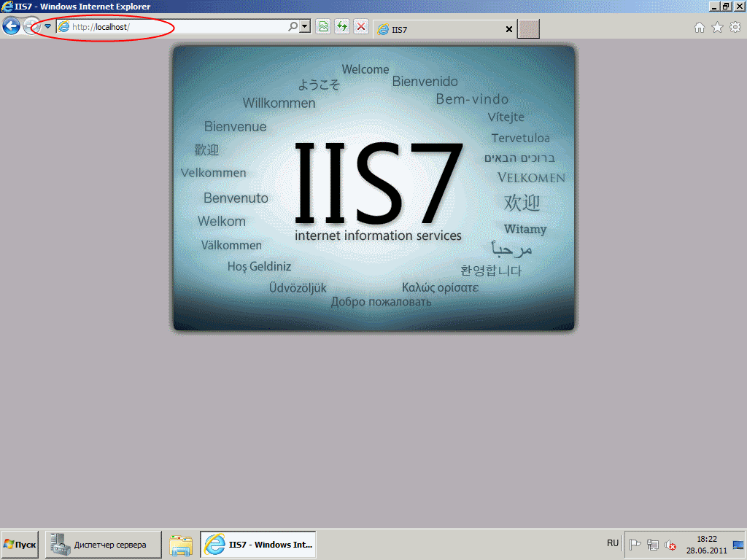Click the Internet Explorer title bar icon
747x560 pixels.
7,7
